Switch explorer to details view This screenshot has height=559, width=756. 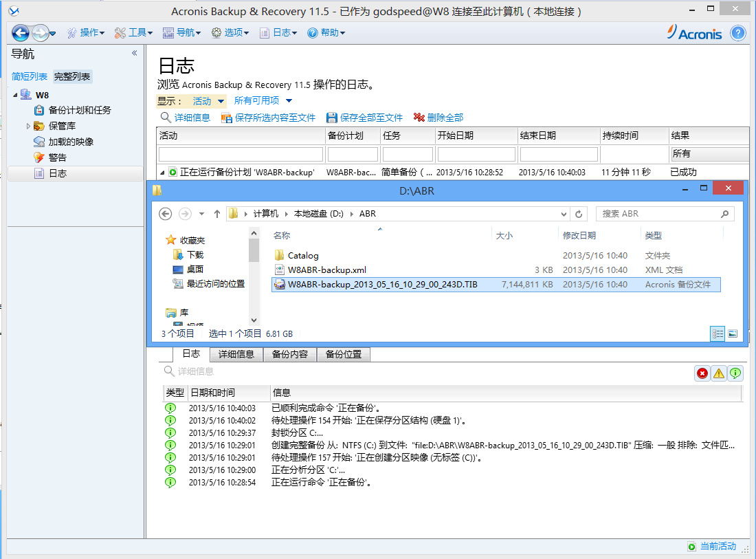pos(718,333)
